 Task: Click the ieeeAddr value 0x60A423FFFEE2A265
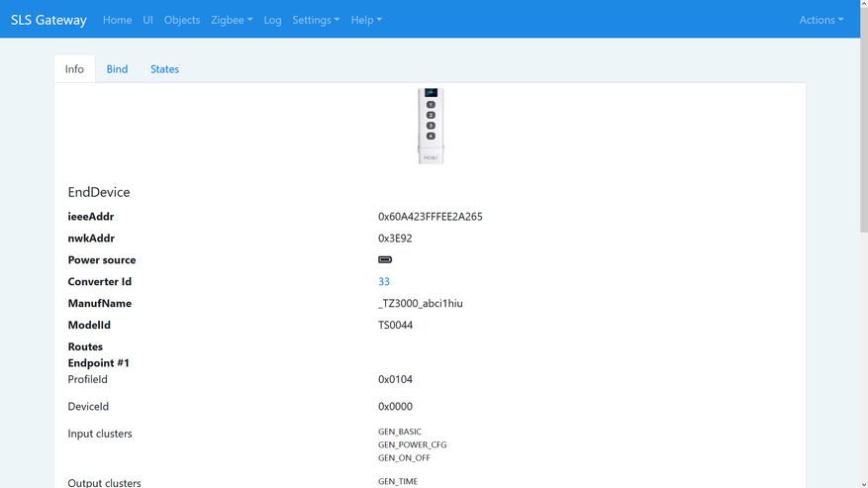[431, 217]
